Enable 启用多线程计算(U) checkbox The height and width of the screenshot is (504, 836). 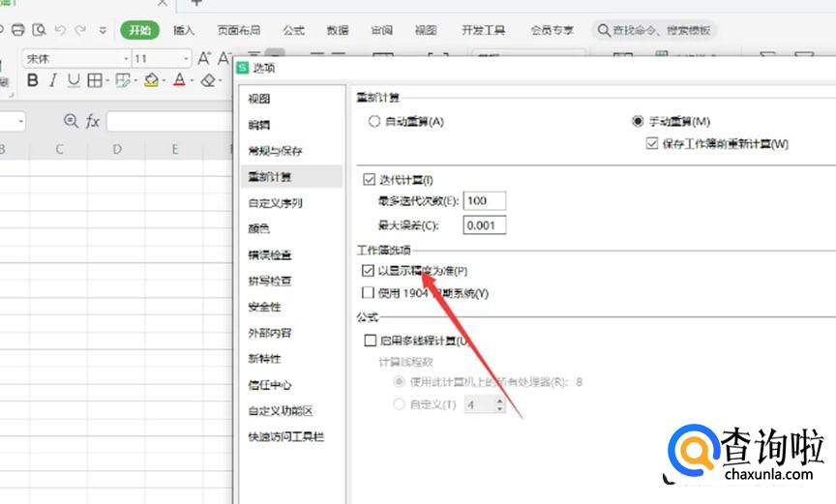(370, 340)
